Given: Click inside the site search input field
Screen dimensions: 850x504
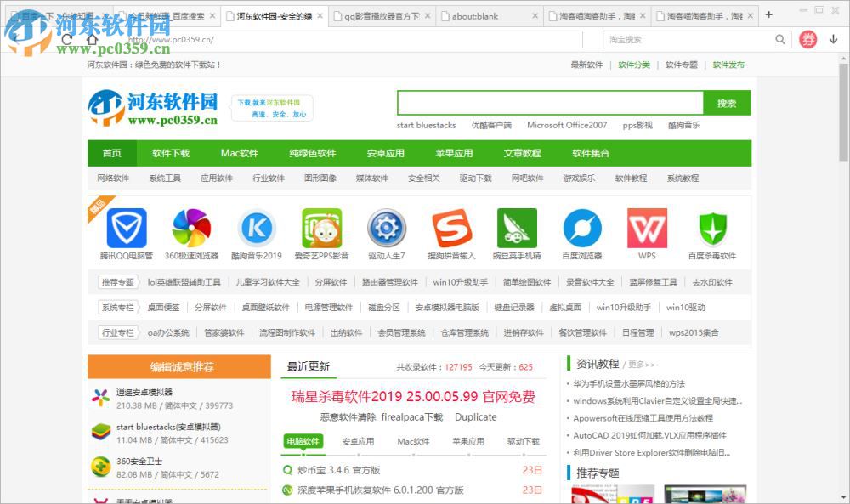Looking at the screenshot, I should tap(548, 102).
